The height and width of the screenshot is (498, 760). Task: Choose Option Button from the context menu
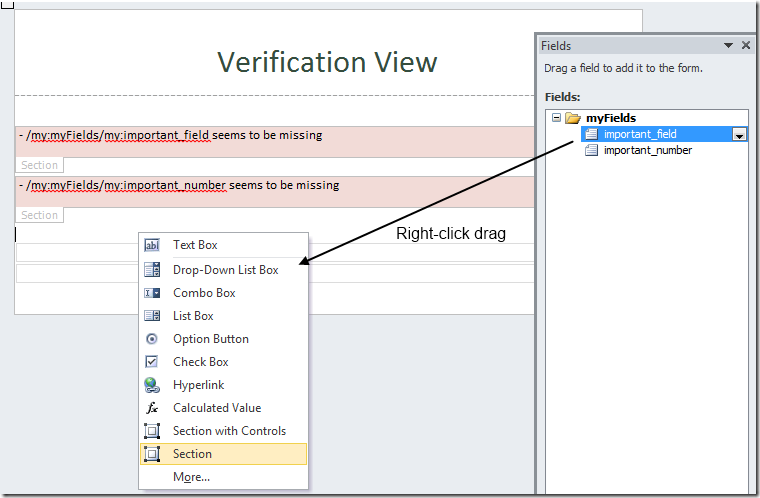tap(210, 339)
